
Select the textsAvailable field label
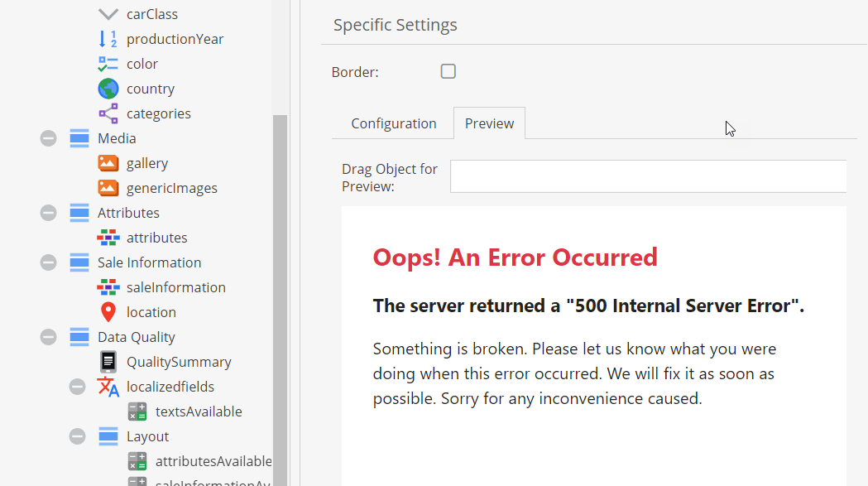pos(199,411)
